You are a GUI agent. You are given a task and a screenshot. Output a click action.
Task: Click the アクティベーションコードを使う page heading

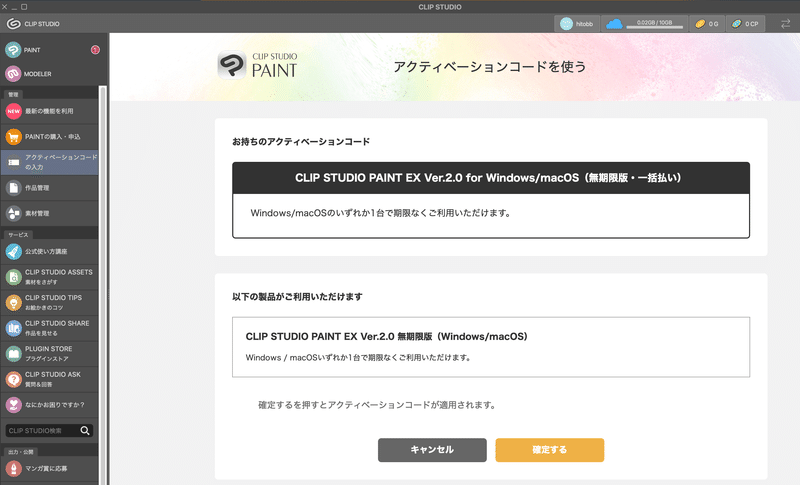pyautogui.click(x=490, y=67)
